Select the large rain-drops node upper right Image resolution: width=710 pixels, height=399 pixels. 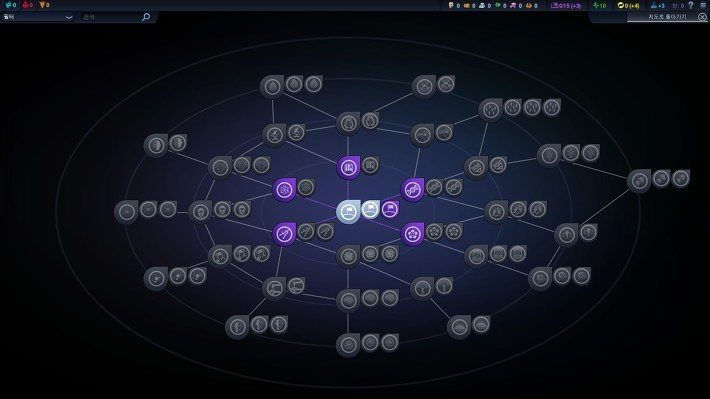(490, 110)
